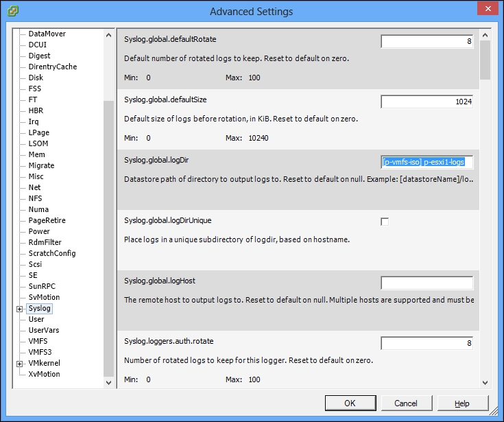Click the Syslog.global.defaultSize value field

coord(427,102)
